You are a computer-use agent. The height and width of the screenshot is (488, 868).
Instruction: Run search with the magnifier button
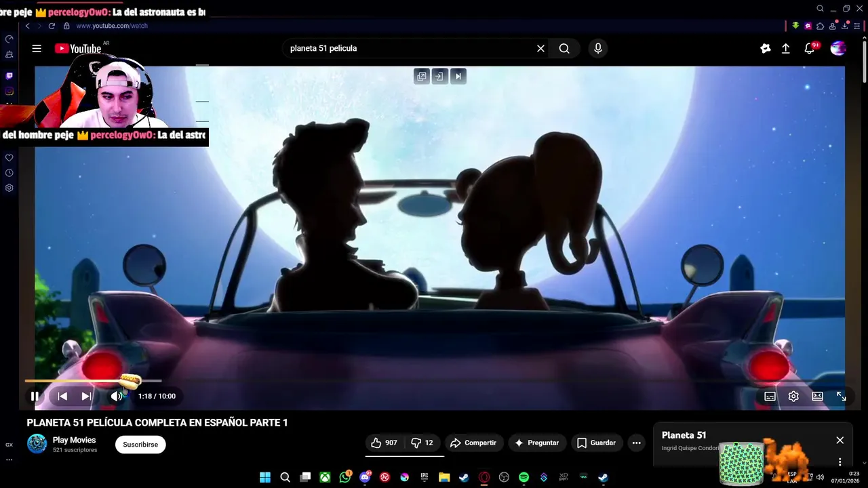tap(564, 48)
